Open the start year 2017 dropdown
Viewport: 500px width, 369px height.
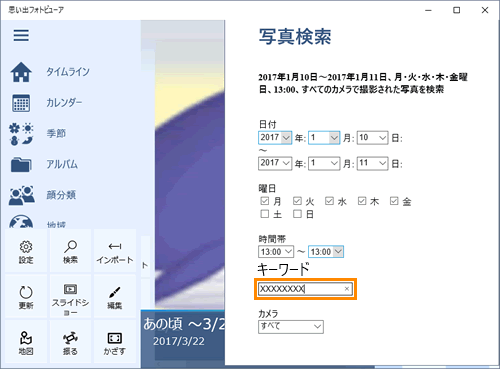pyautogui.click(x=275, y=137)
